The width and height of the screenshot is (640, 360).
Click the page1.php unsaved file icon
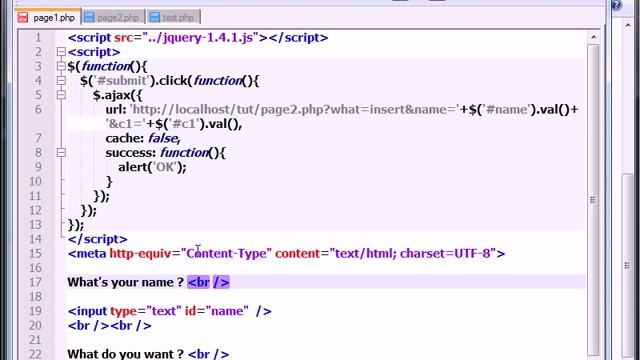[23, 18]
